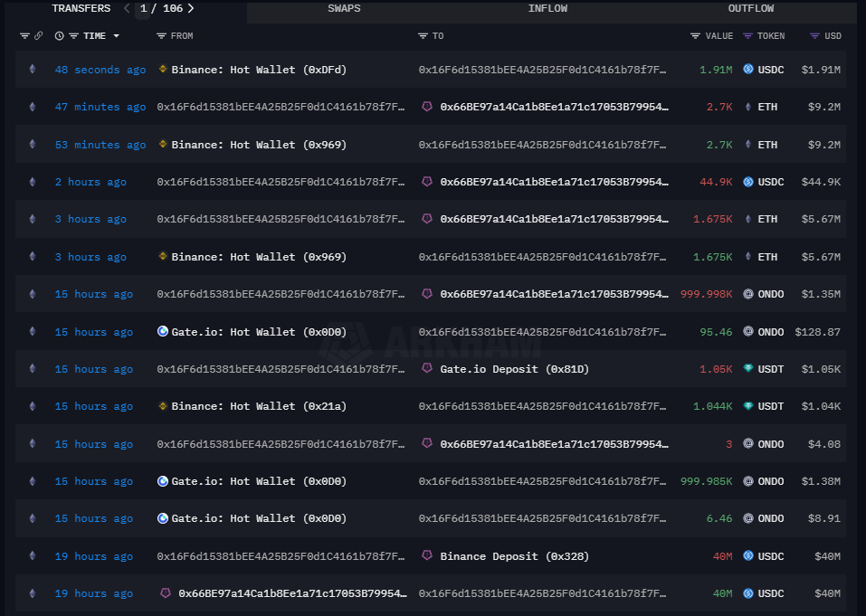Go to previous page of transfers
Viewport: 866px width, 616px height.
click(x=127, y=9)
